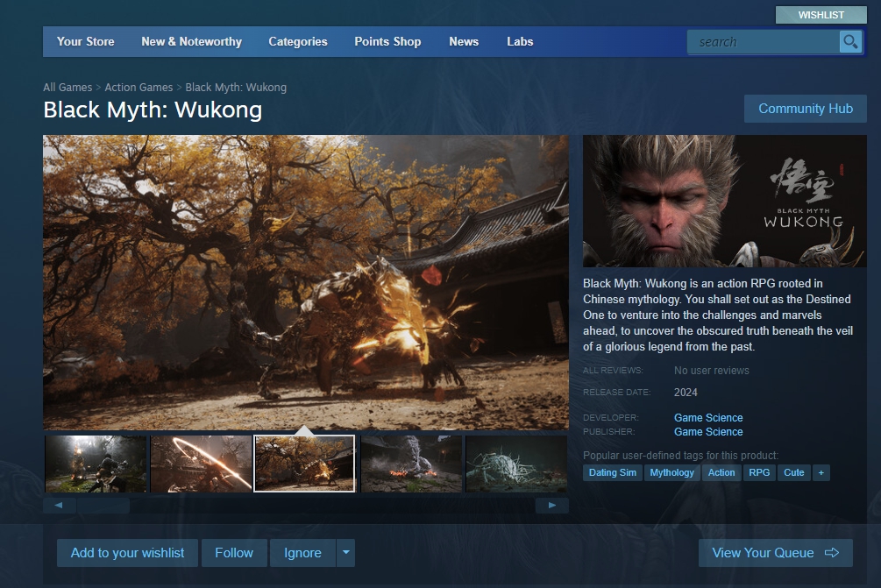881x588 pixels.
Task: Toggle the Ignore button
Action: click(x=302, y=553)
